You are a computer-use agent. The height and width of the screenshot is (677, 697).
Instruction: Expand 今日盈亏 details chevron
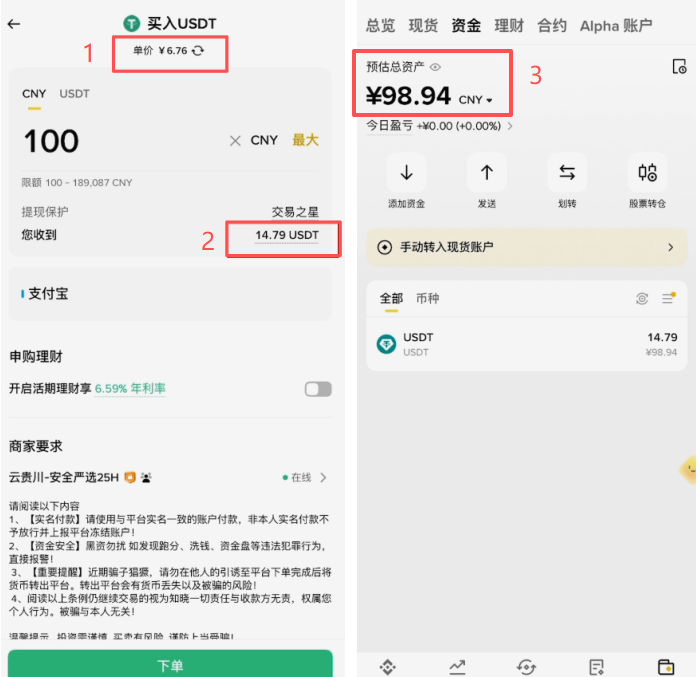tap(510, 126)
